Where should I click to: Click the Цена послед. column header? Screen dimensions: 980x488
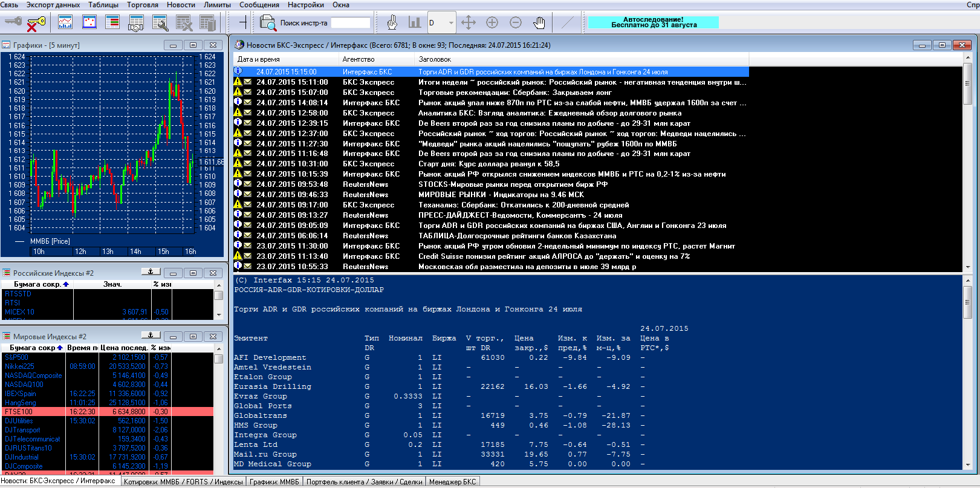click(x=124, y=348)
